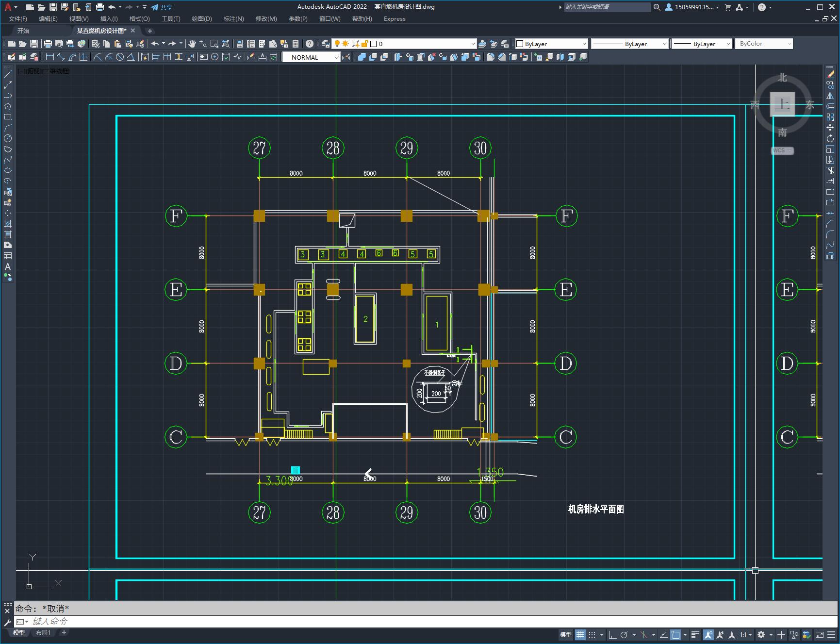Toggle Ortho mode in status bar
The height and width of the screenshot is (644, 840).
(x=612, y=634)
